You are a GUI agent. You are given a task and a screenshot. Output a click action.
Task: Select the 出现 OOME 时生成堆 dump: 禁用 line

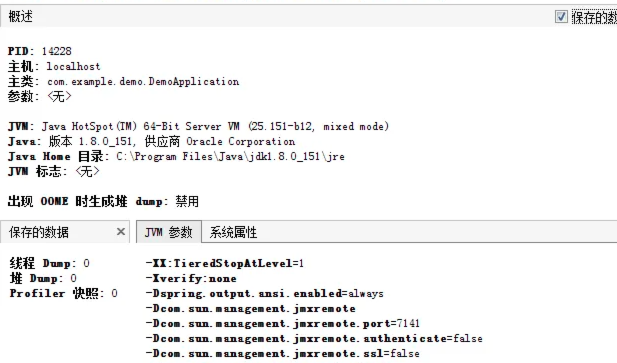103,201
